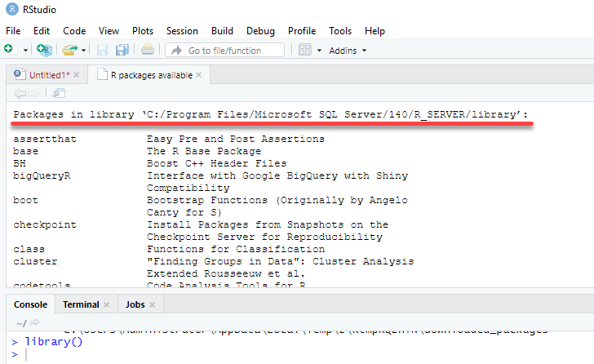This screenshot has width=594, height=364.
Task: Click the show in new window icon
Action: 59,93
